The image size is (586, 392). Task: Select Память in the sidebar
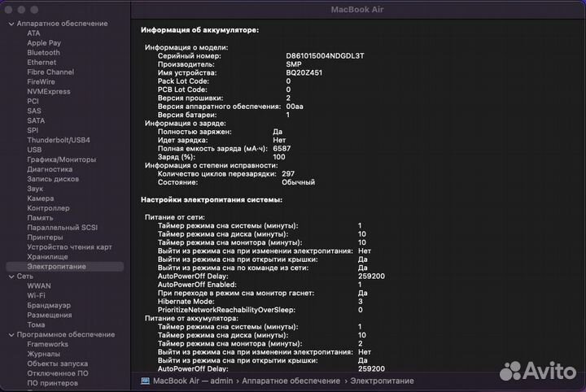(40, 218)
